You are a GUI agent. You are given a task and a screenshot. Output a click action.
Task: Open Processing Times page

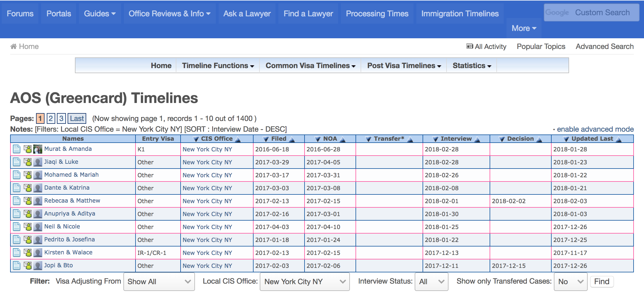click(x=377, y=14)
